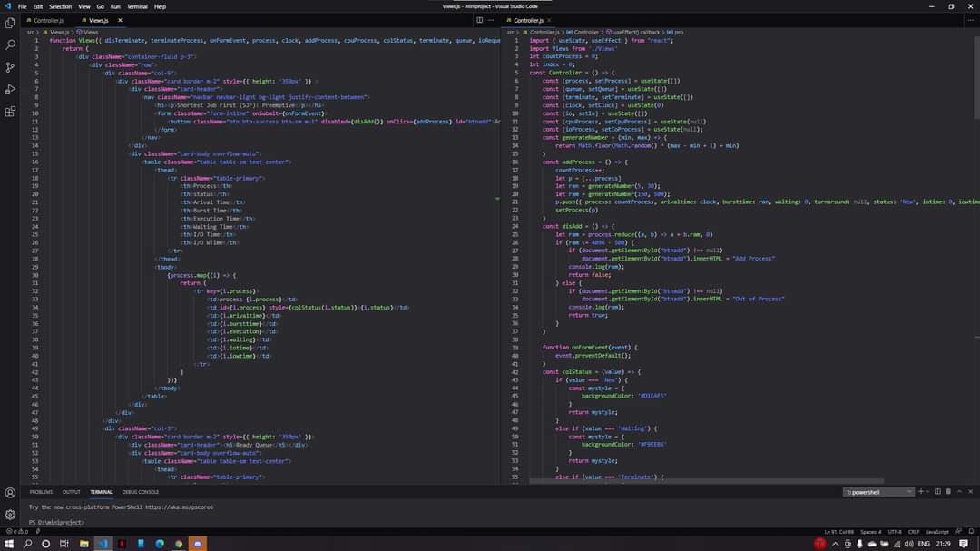
Task: Kill the terminal with trash icon
Action: [x=948, y=492]
